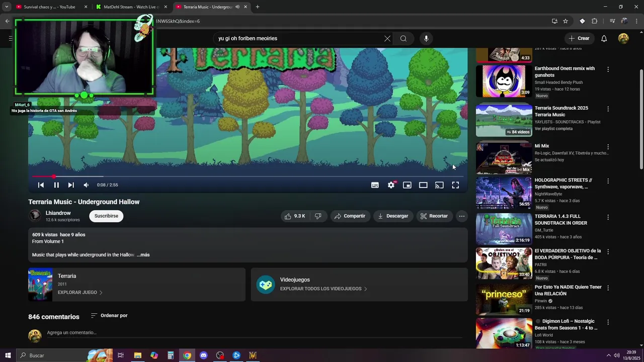This screenshot has height=362, width=644.
Task: Close the MatDehl Stream tab
Action: pos(166,7)
